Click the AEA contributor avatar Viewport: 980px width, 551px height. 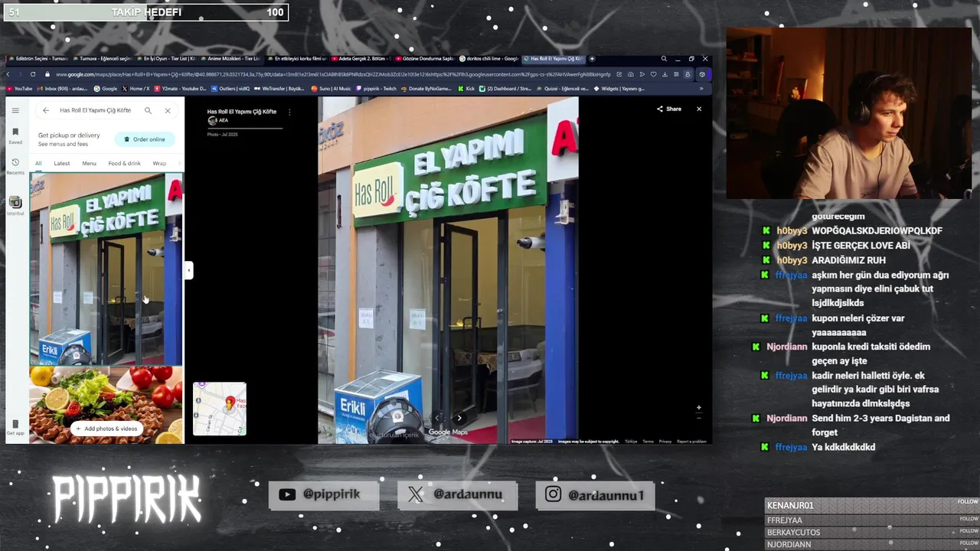point(212,120)
